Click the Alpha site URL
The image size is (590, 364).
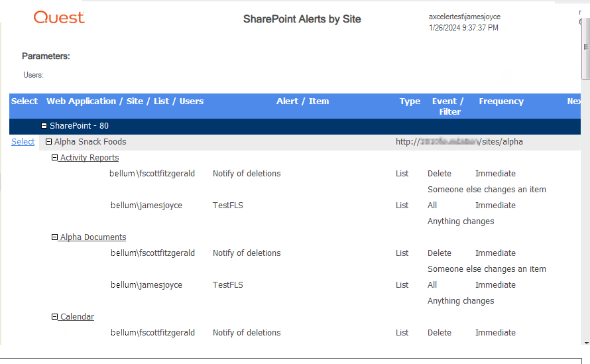tap(459, 142)
